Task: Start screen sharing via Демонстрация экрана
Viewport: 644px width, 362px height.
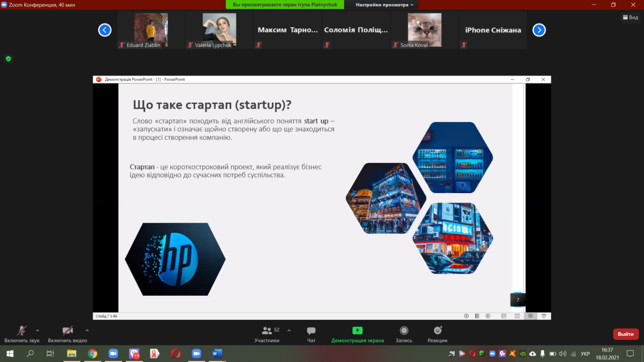Action: pos(357,334)
